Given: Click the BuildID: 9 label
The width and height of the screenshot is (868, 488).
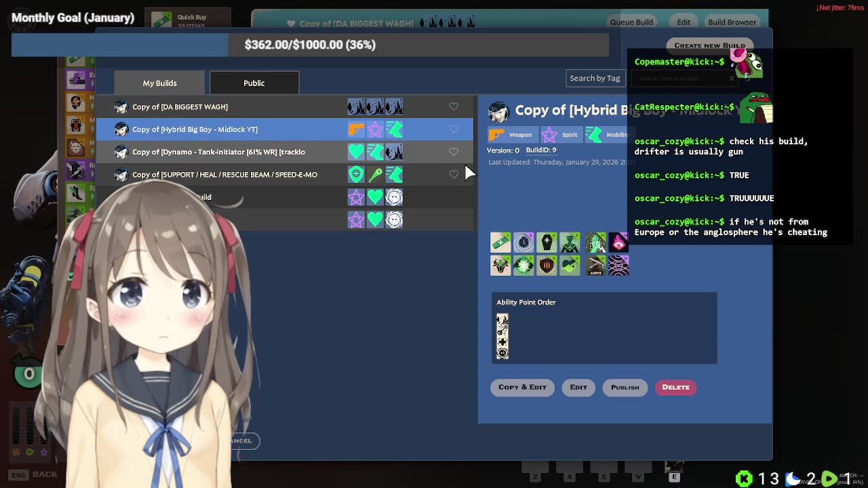Looking at the screenshot, I should [x=541, y=150].
